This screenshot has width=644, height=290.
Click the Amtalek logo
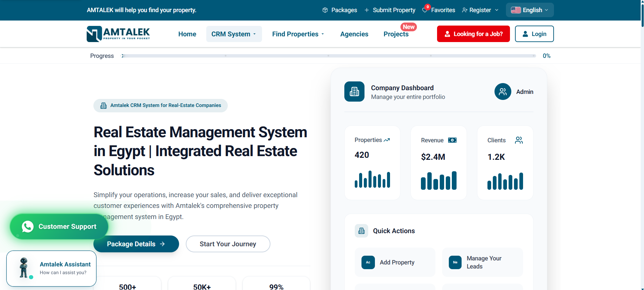tap(118, 34)
